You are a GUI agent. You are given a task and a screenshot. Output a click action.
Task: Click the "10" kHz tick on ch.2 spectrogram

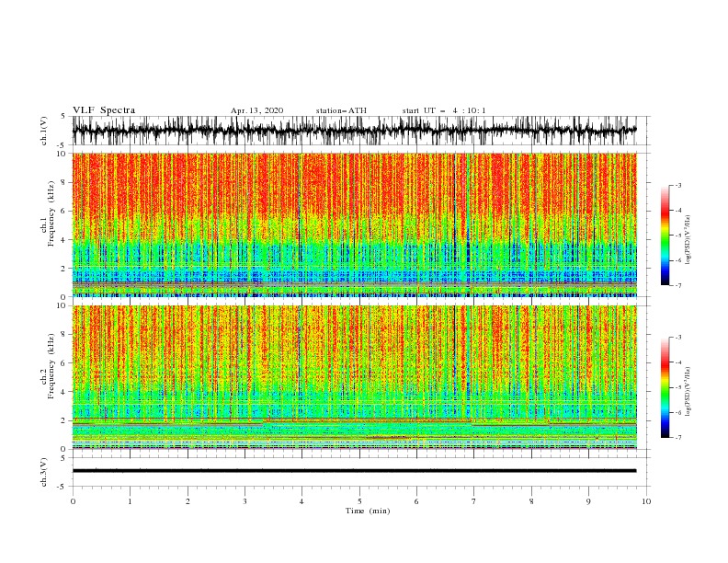63,305
